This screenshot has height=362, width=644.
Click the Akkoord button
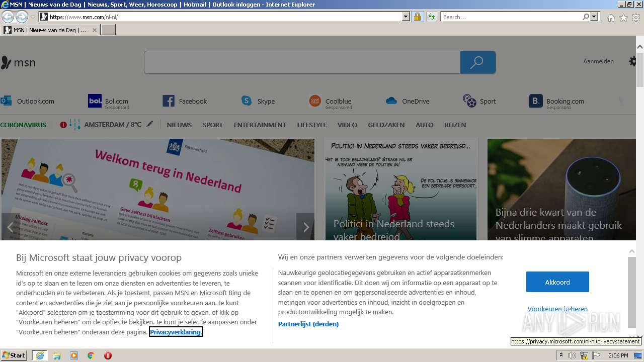click(x=557, y=282)
